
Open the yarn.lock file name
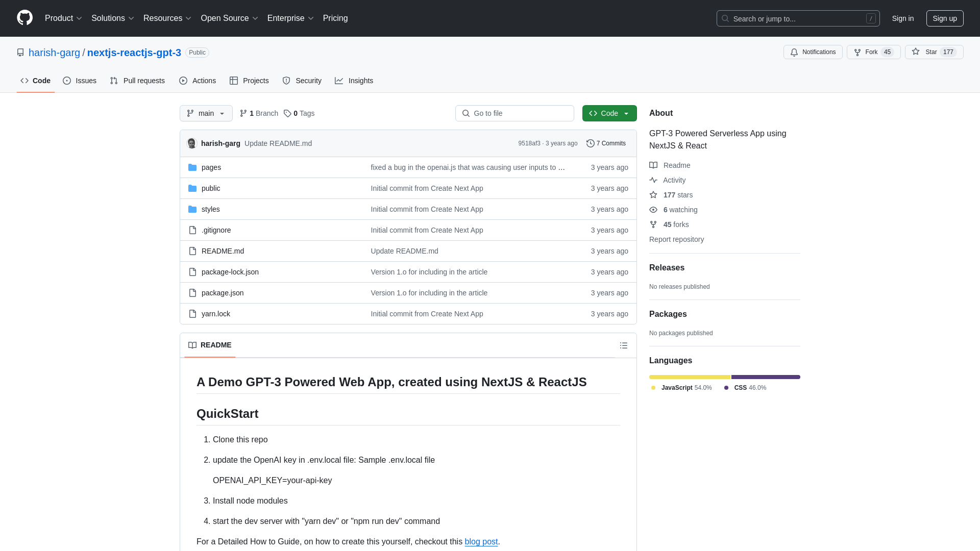click(x=216, y=314)
